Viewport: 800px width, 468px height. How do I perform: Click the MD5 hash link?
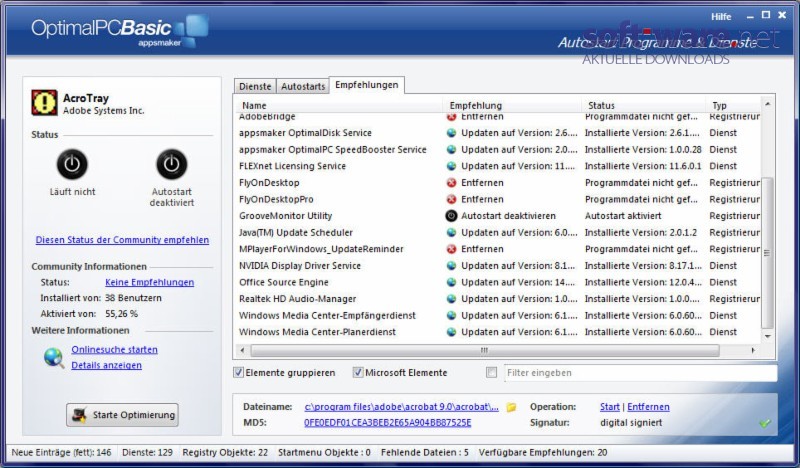coord(388,423)
